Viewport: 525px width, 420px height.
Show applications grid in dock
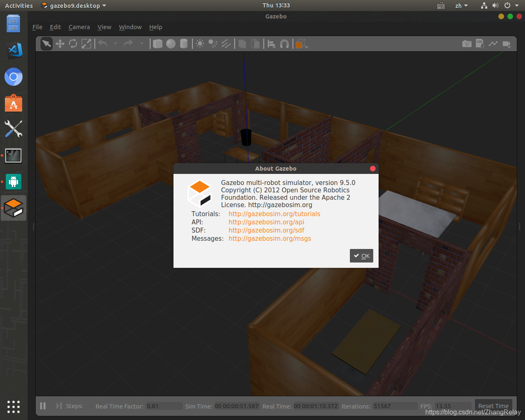pyautogui.click(x=14, y=406)
